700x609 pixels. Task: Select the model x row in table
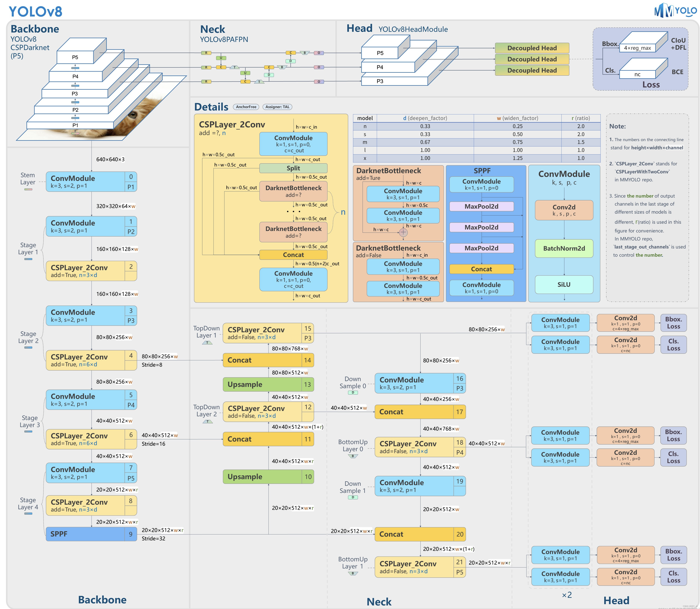click(477, 158)
